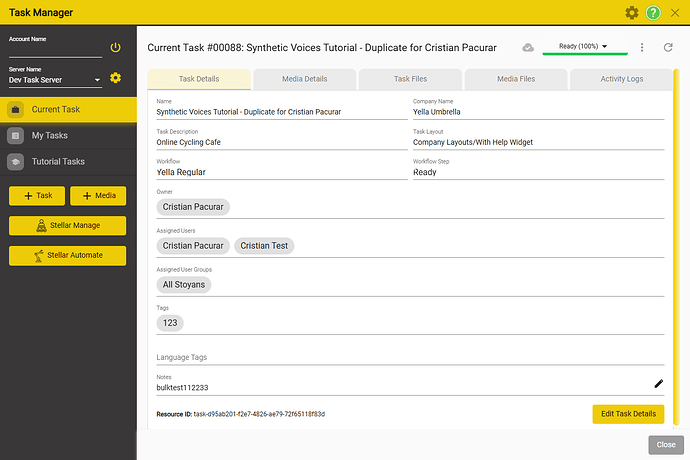Click the account power logout icon
This screenshot has width=690, height=460.
click(x=115, y=47)
